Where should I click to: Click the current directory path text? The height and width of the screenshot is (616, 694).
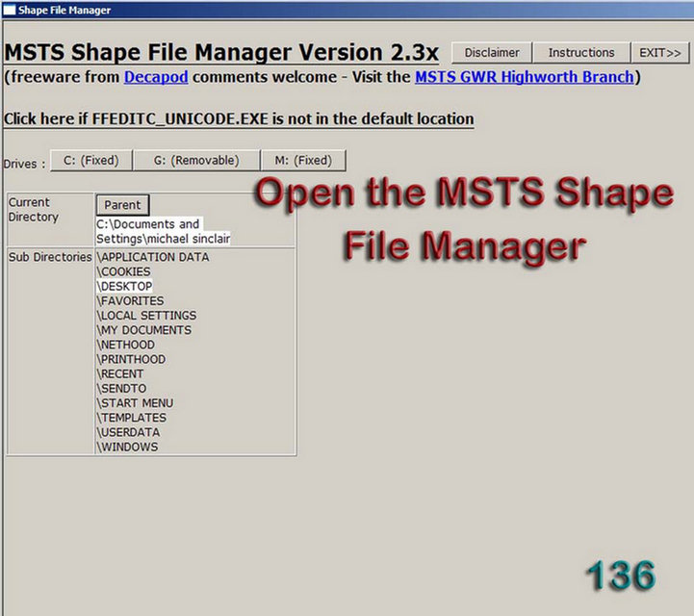164,231
